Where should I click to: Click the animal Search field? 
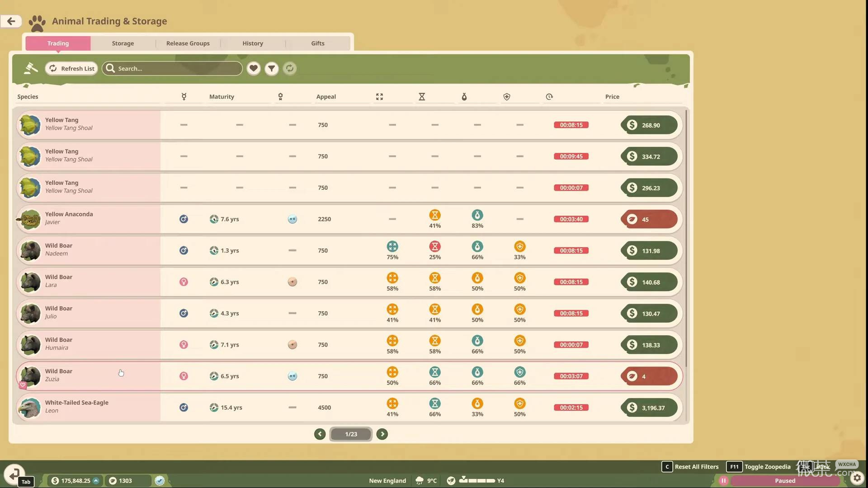pyautogui.click(x=172, y=68)
